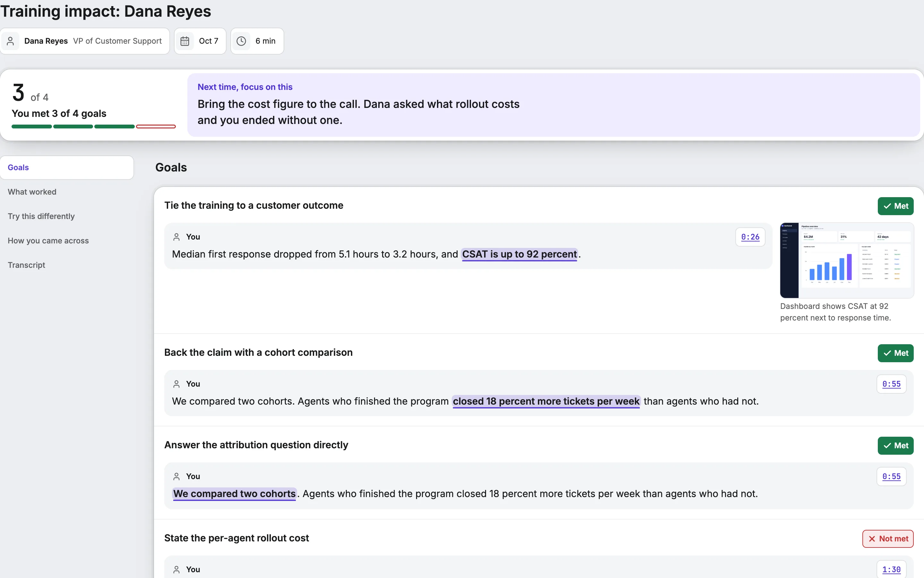Click Back the claim with a cohort comparison heading
The image size is (924, 578).
pyautogui.click(x=258, y=353)
